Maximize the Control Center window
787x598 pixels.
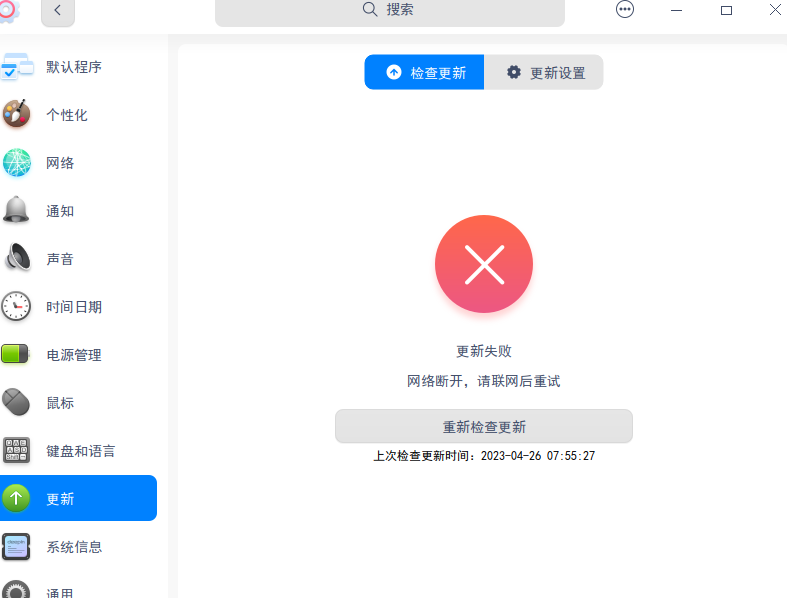[726, 10]
